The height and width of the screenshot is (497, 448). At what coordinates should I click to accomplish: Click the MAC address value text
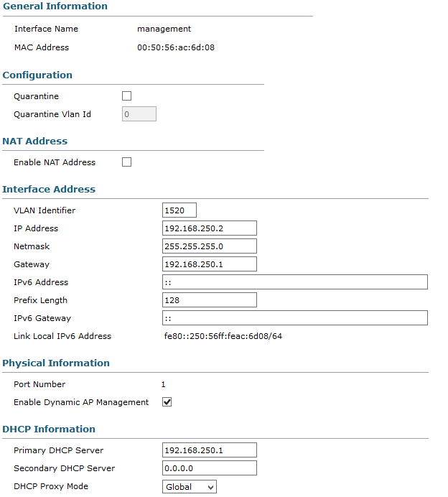pos(176,47)
